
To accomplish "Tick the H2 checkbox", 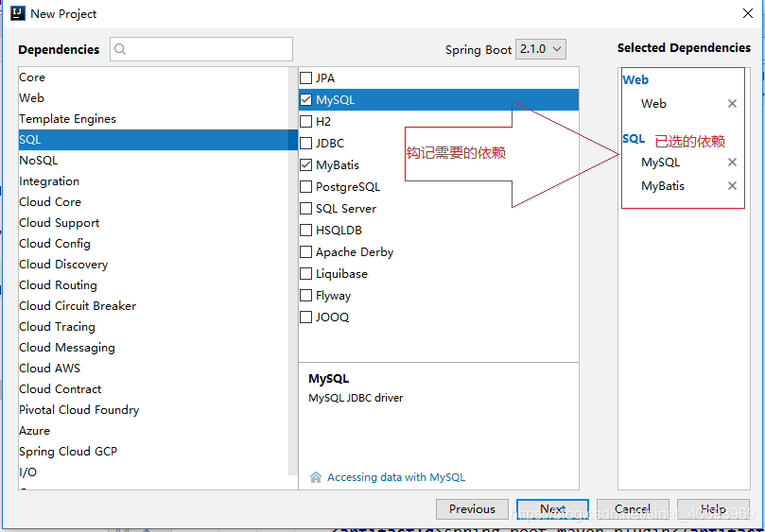I will click(305, 121).
